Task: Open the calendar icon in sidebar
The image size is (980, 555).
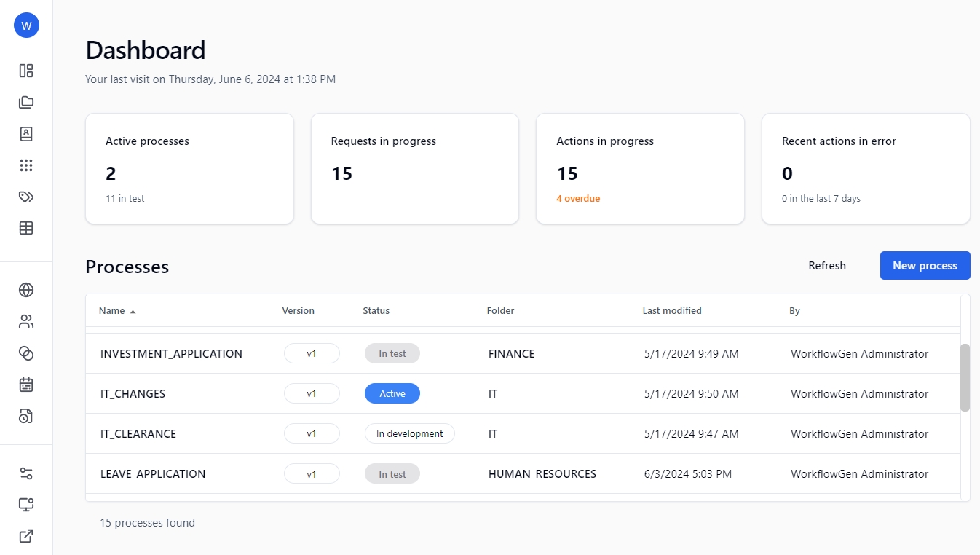Action: [26, 385]
